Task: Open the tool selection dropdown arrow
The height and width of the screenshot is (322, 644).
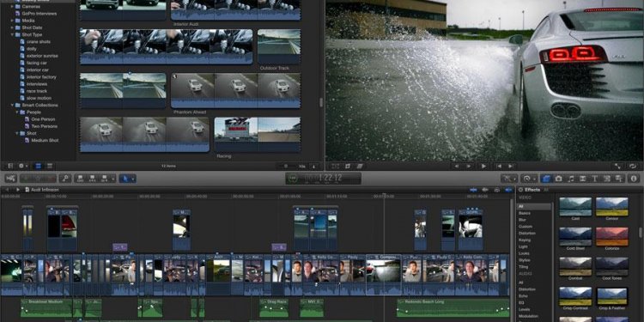Action: 132,179
